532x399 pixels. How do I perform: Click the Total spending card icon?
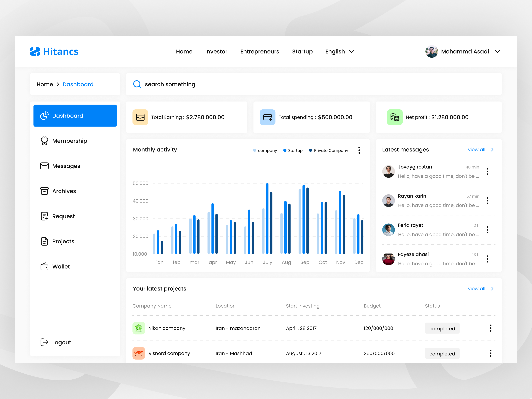tap(267, 117)
